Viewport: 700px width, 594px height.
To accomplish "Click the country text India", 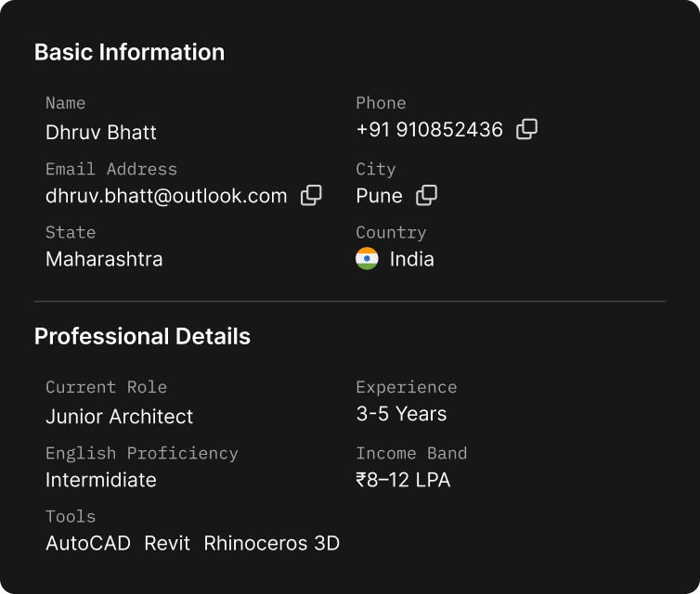I will point(411,259).
